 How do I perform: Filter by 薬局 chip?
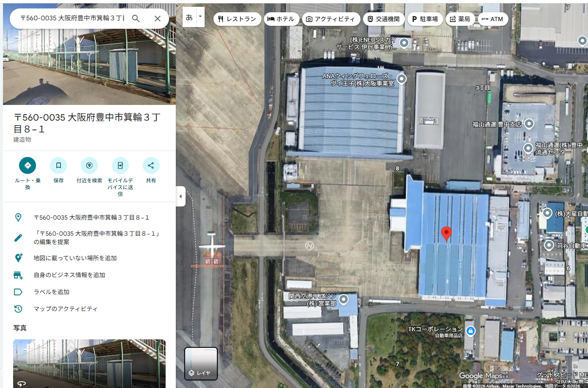tap(460, 19)
